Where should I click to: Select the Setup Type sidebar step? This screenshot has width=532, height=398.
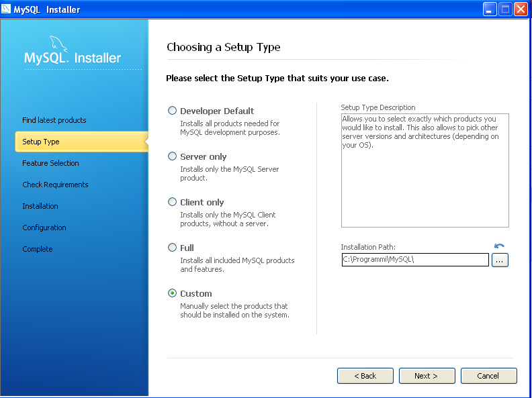pos(81,142)
